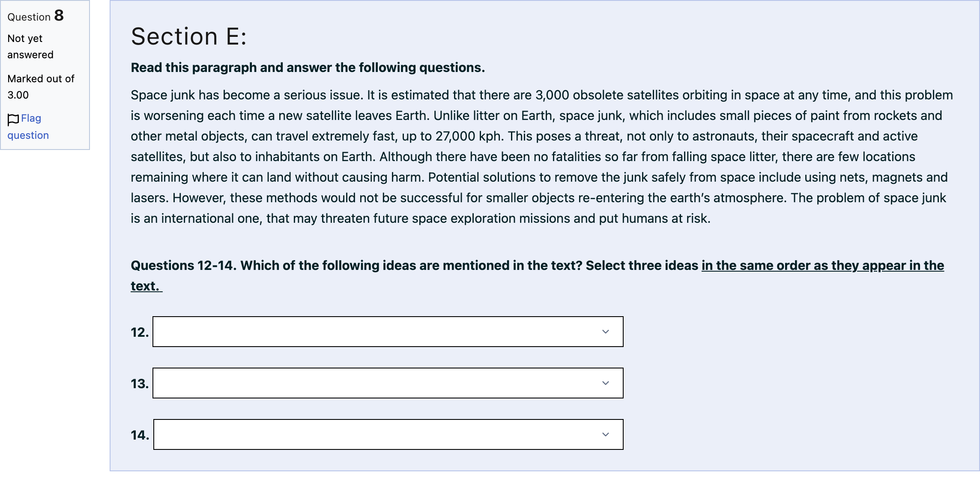The width and height of the screenshot is (980, 485).
Task: Click the chevron arrow in dropdown 12
Action: (606, 332)
